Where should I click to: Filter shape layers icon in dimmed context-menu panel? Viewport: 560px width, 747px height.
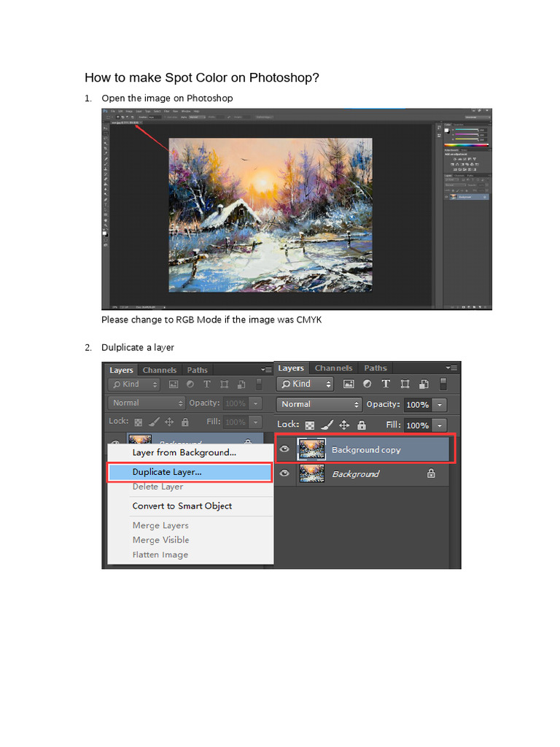click(x=225, y=384)
